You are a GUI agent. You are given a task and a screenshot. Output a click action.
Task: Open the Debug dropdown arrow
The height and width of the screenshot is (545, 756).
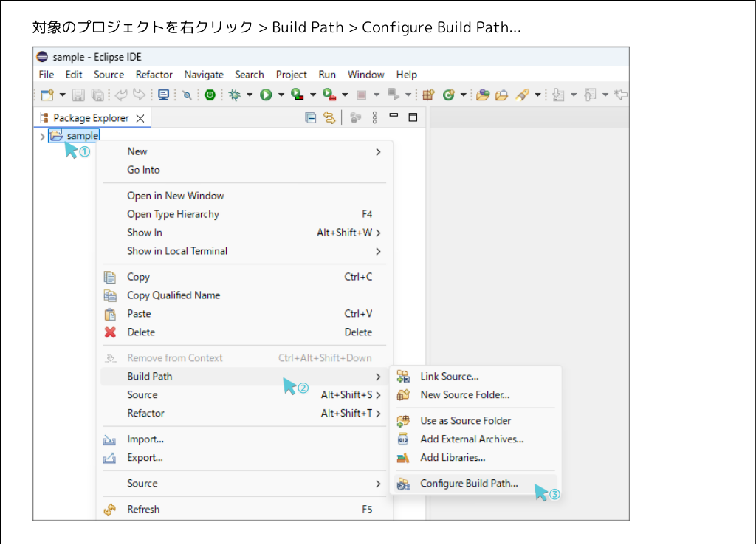point(250,95)
